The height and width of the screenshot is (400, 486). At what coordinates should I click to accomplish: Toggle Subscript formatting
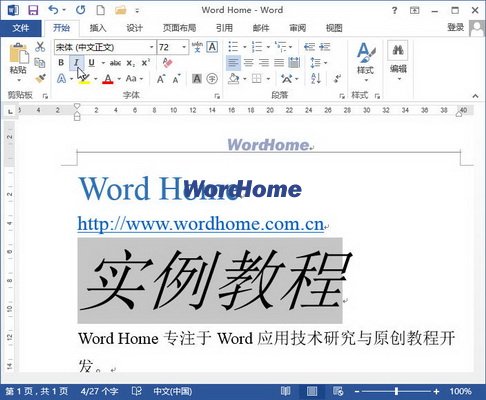(x=131, y=63)
